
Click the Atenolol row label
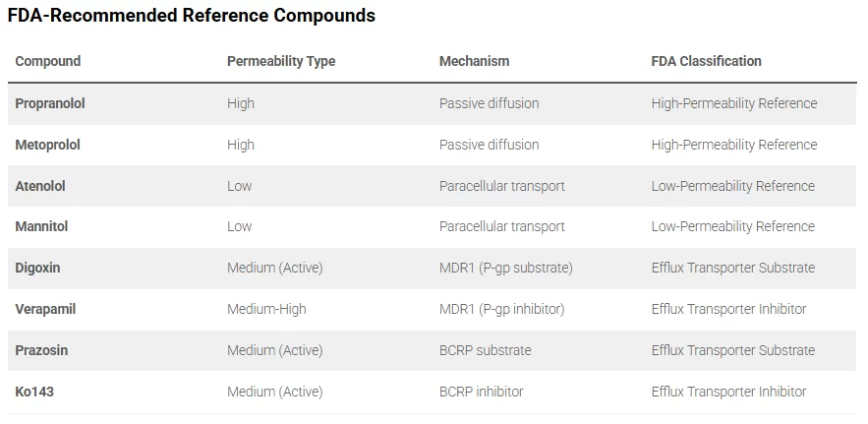[x=40, y=186]
